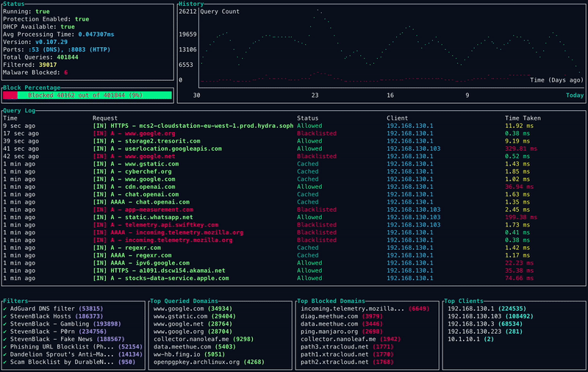588x372 pixels.
Task: Toggle the Phishing URL Blocklist checkmark
Action: tap(5, 347)
